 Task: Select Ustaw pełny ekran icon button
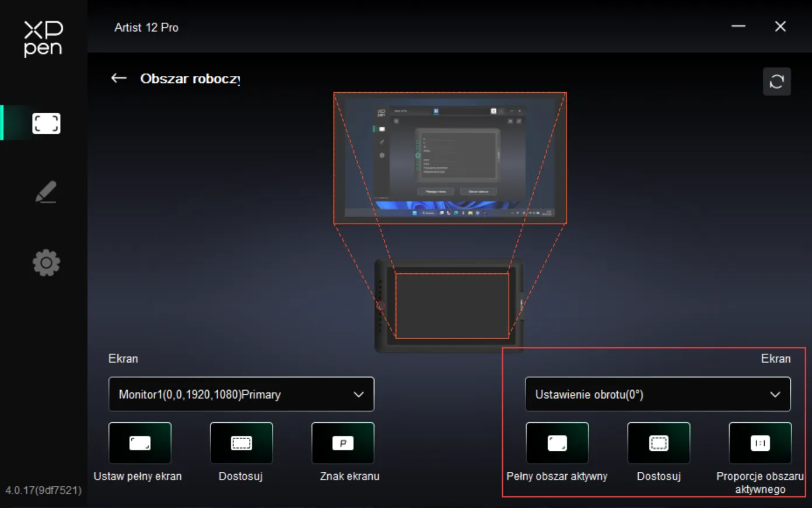pyautogui.click(x=140, y=443)
